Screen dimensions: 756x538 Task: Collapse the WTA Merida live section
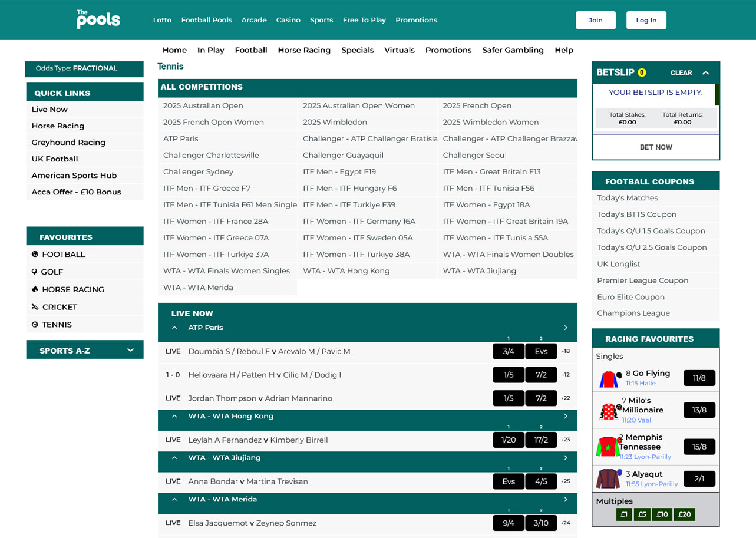pos(174,499)
